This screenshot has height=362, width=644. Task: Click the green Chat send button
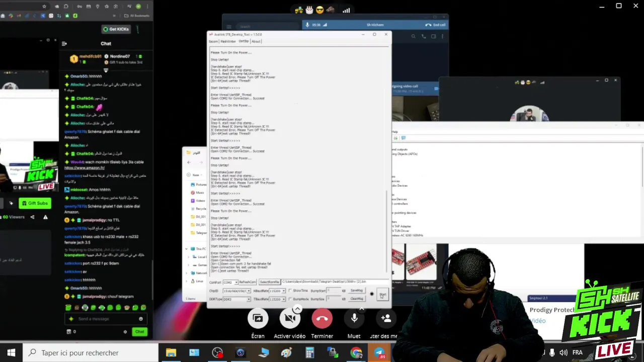tap(139, 331)
